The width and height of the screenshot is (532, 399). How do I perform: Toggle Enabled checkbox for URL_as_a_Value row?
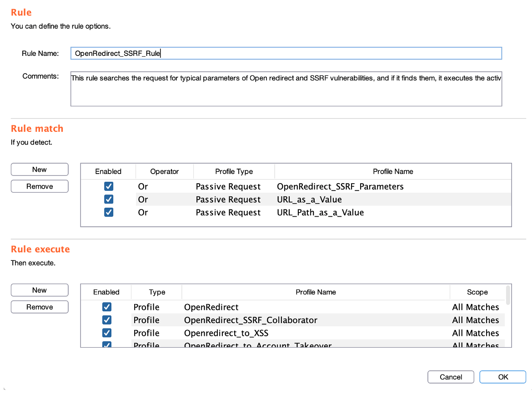(108, 199)
